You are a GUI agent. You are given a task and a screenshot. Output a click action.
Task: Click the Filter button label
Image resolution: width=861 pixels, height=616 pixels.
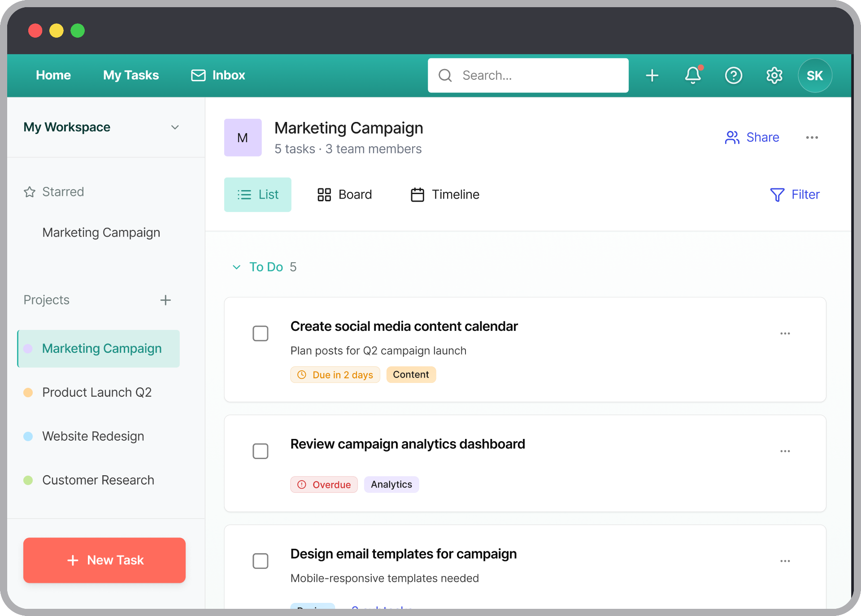coord(805,195)
